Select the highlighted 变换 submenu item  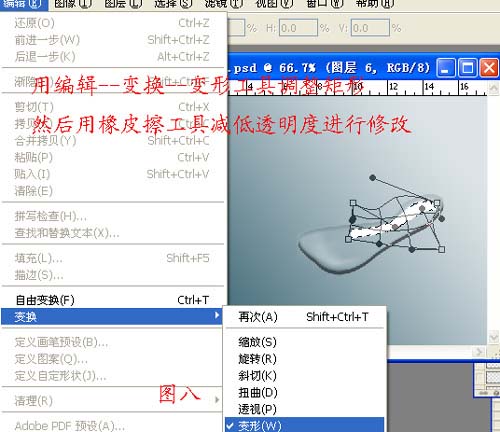pyautogui.click(x=112, y=316)
